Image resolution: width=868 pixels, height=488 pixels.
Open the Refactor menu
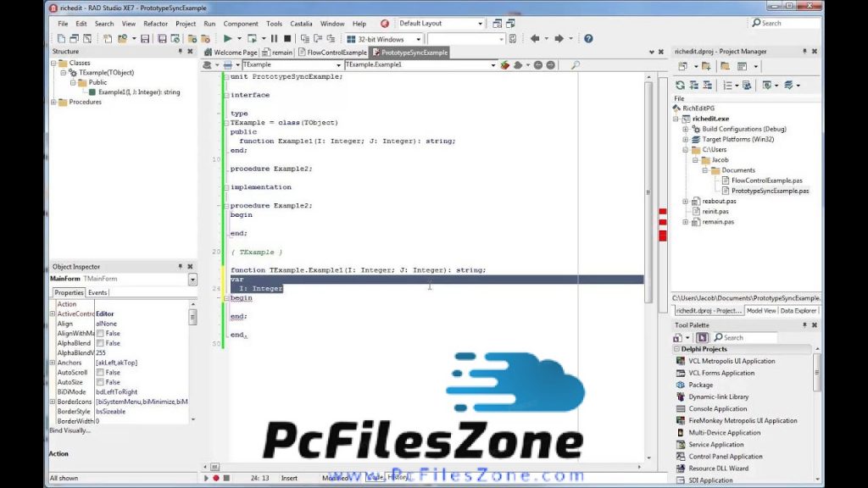click(155, 24)
